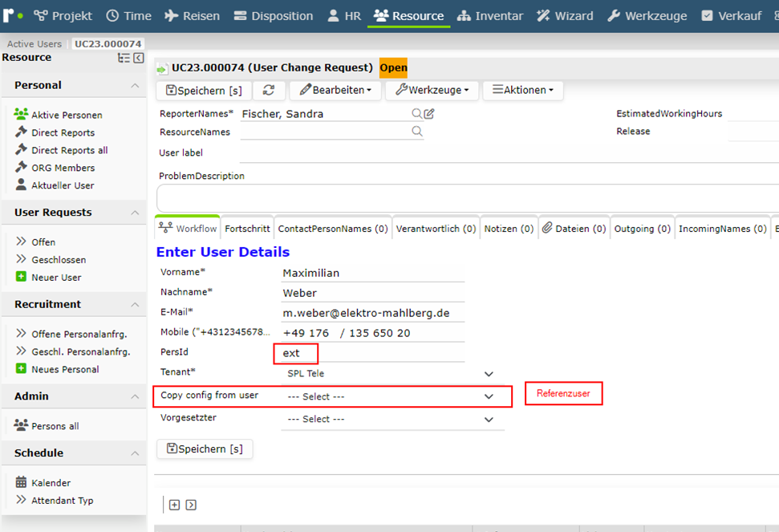Viewport: 779px width, 532px height.
Task: Switch to IncomingNames (0) tab
Action: (x=722, y=229)
